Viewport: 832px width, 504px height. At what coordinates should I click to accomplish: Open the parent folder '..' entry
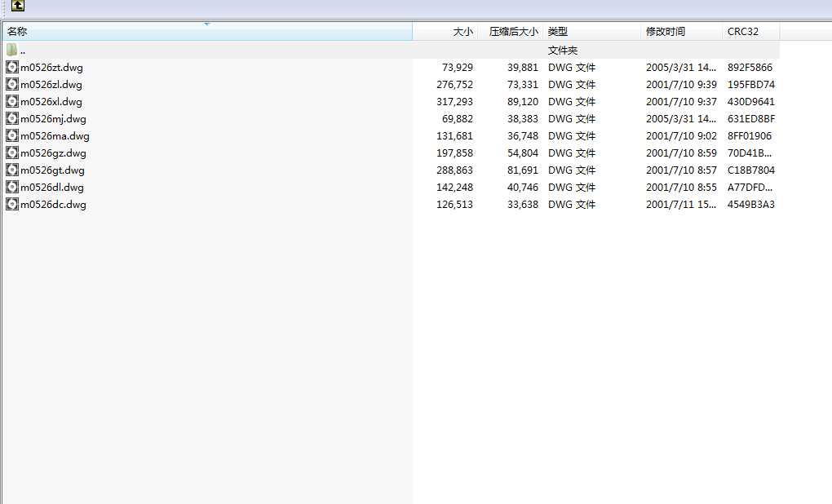[x=391, y=51]
